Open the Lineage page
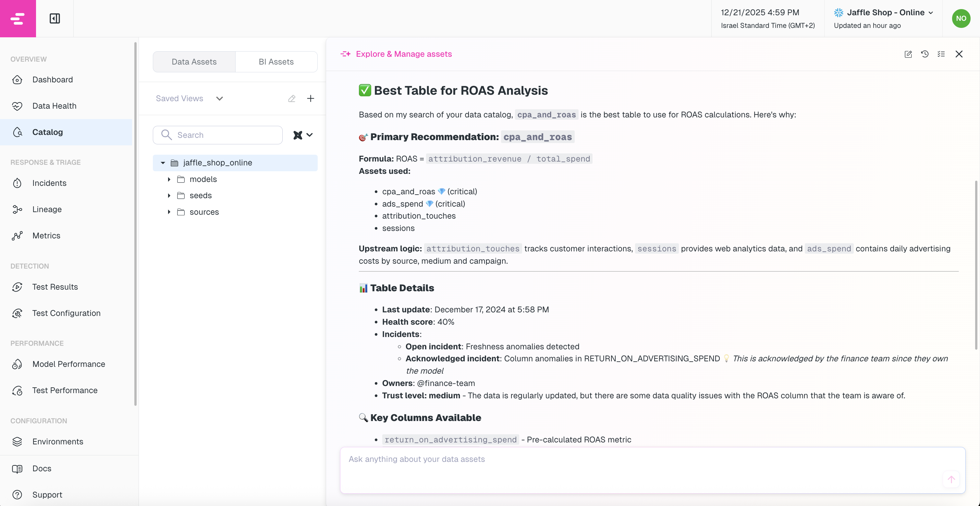 click(47, 209)
